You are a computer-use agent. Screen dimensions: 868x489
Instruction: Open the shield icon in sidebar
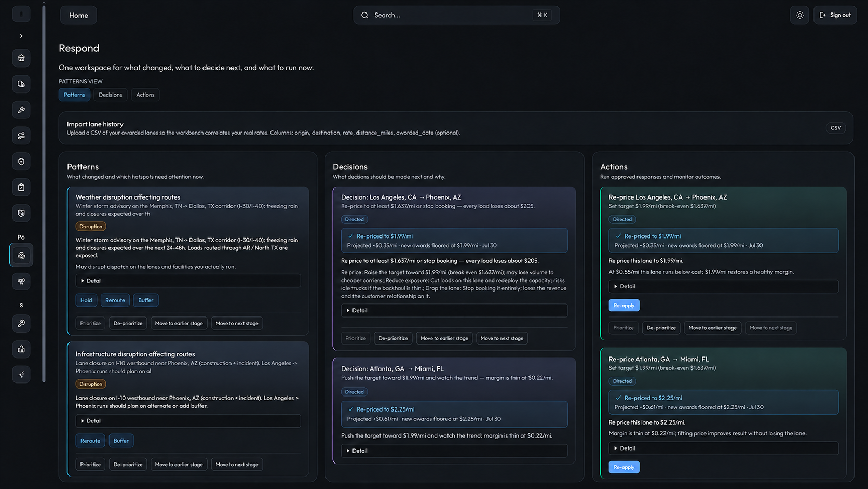click(21, 162)
